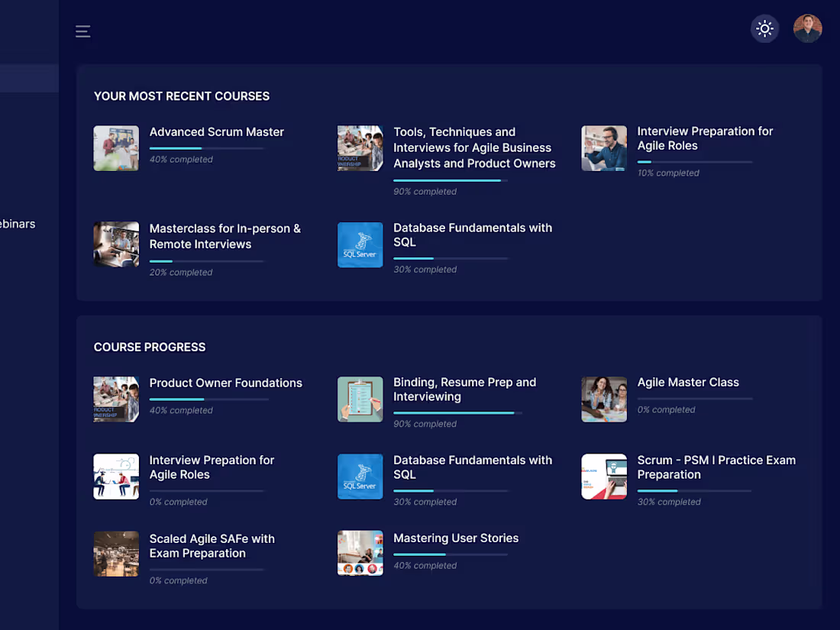The width and height of the screenshot is (840, 630).
Task: Click Product Owner Foundations title
Action: (x=225, y=383)
